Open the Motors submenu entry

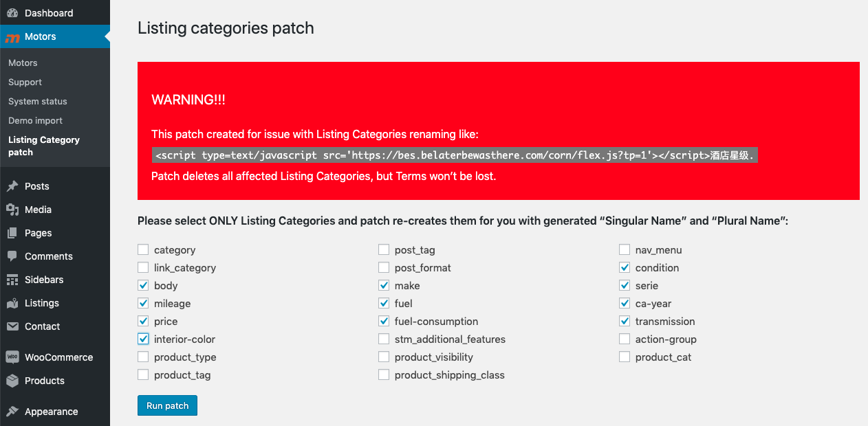pos(23,63)
